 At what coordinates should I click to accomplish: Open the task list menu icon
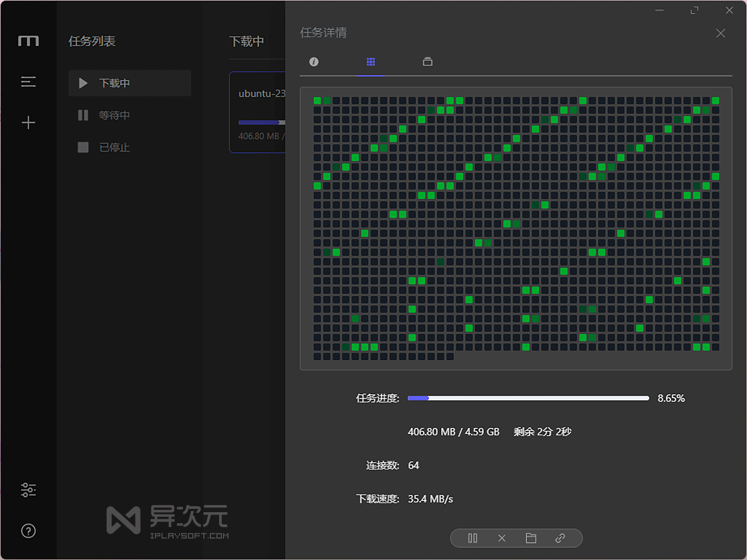28,82
